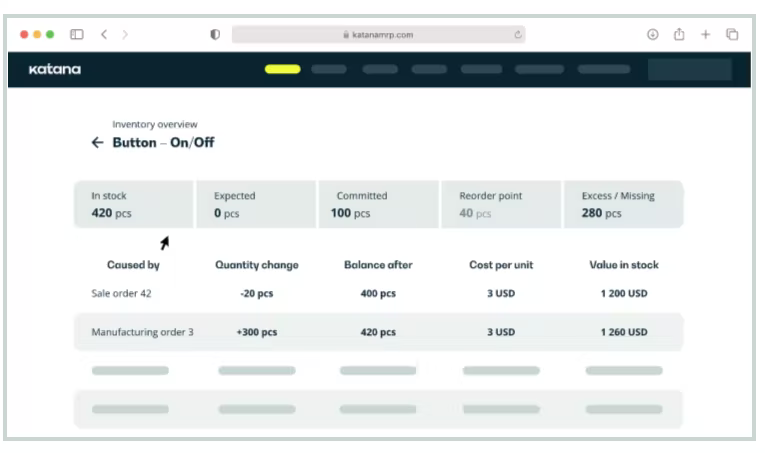
Task: Click the share icon in Safari toolbar
Action: 679,34
